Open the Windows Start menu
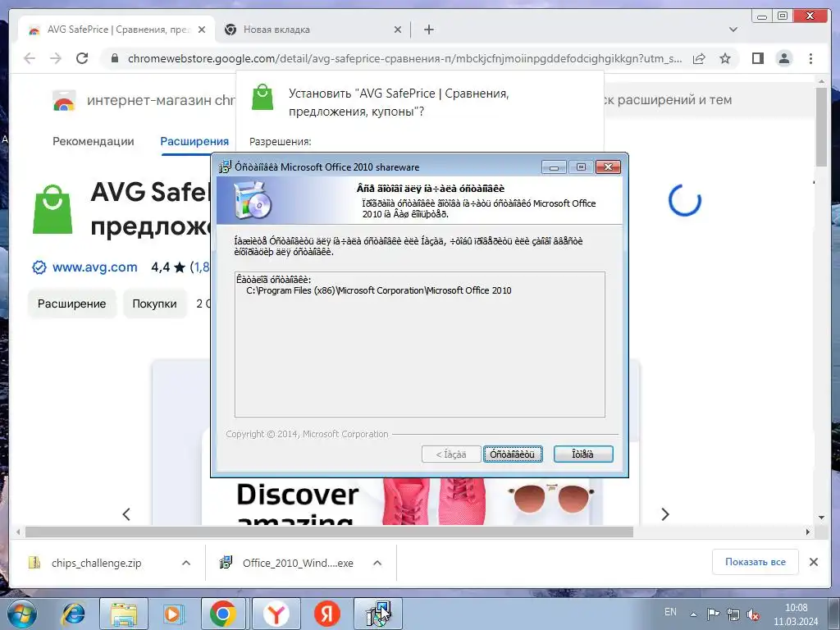The width and height of the screenshot is (840, 630). coord(22,614)
